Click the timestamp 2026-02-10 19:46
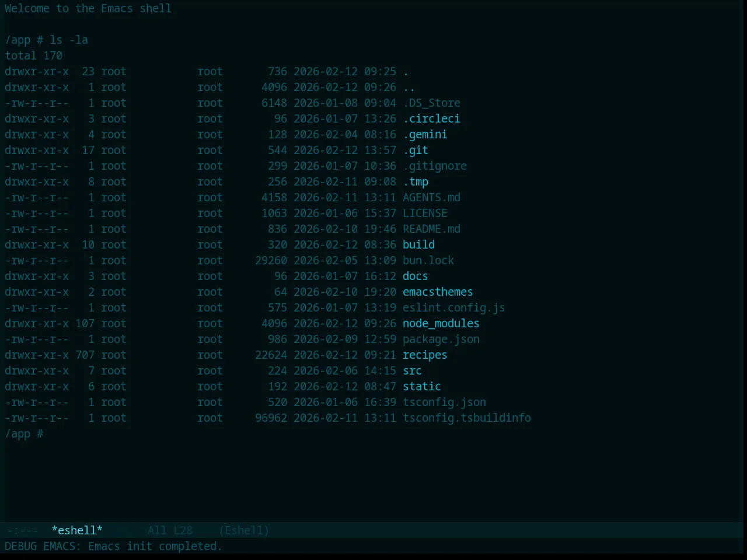The width and height of the screenshot is (747, 560). (x=345, y=229)
